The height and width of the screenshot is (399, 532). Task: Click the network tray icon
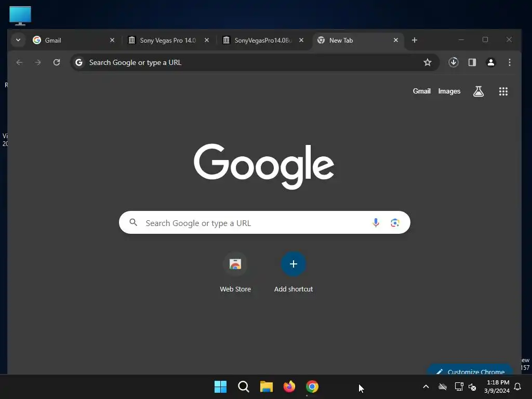click(x=459, y=387)
